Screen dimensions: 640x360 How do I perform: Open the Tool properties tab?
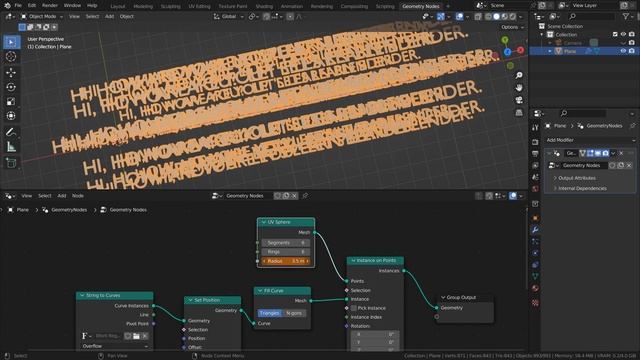[535, 128]
